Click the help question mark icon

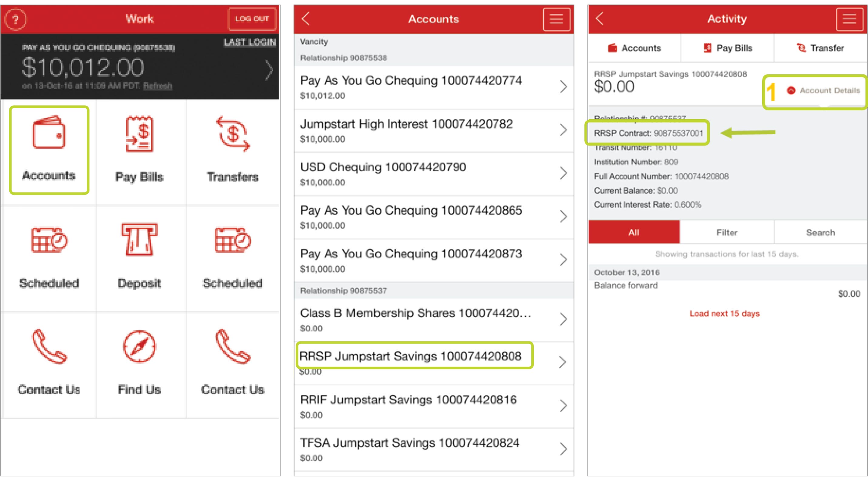[x=15, y=19]
